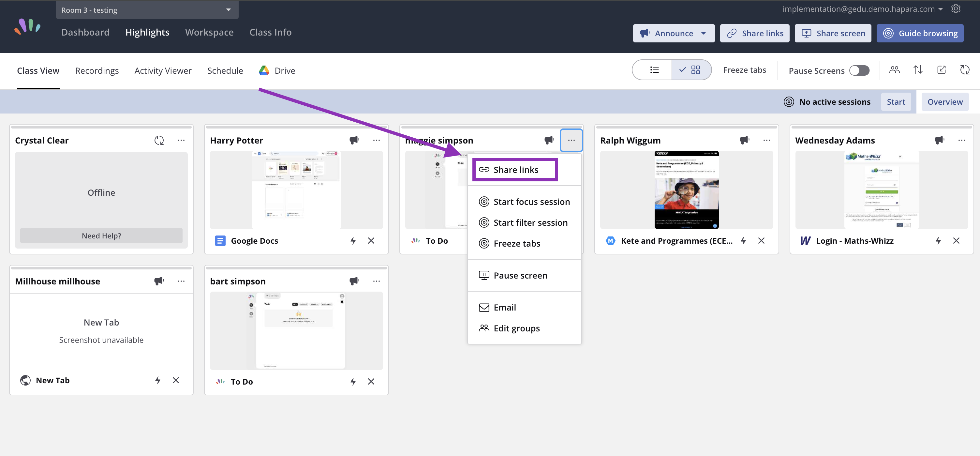Screen dimensions: 980x456
Task: Click the lightning icon for Google Docs tab
Action: [353, 241]
